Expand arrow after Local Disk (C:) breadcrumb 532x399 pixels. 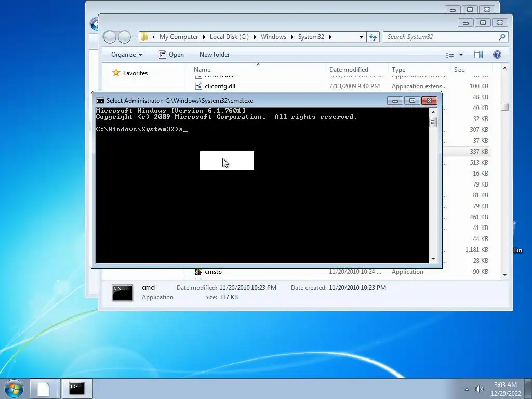point(255,37)
